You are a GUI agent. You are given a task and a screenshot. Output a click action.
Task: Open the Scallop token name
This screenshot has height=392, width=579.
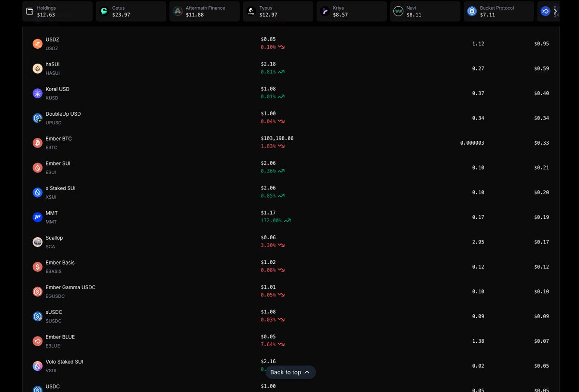54,238
